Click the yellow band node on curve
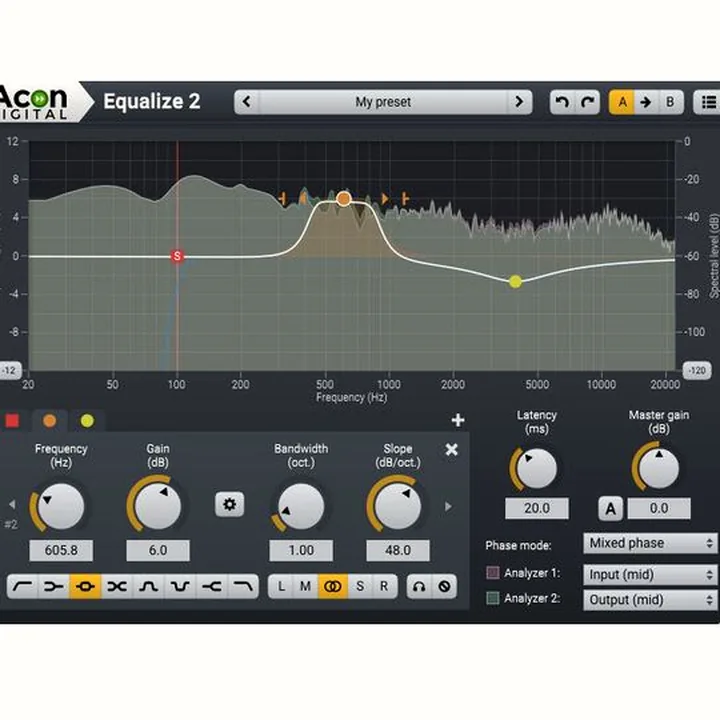This screenshot has width=720, height=720. click(515, 281)
